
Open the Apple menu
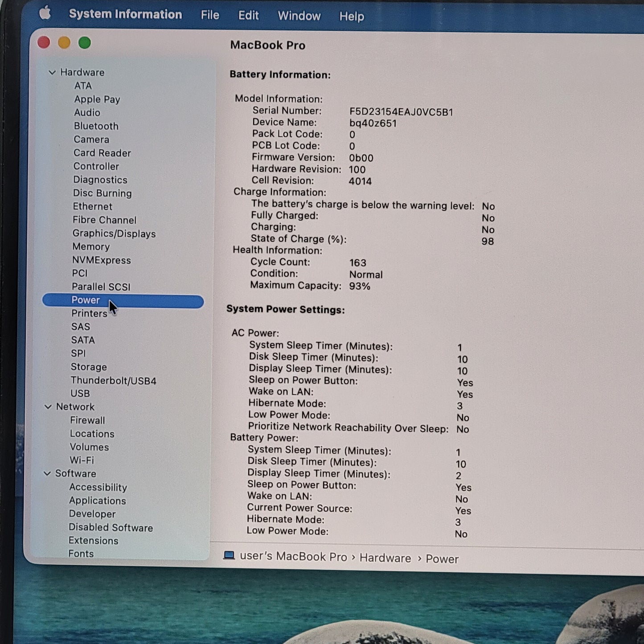45,13
